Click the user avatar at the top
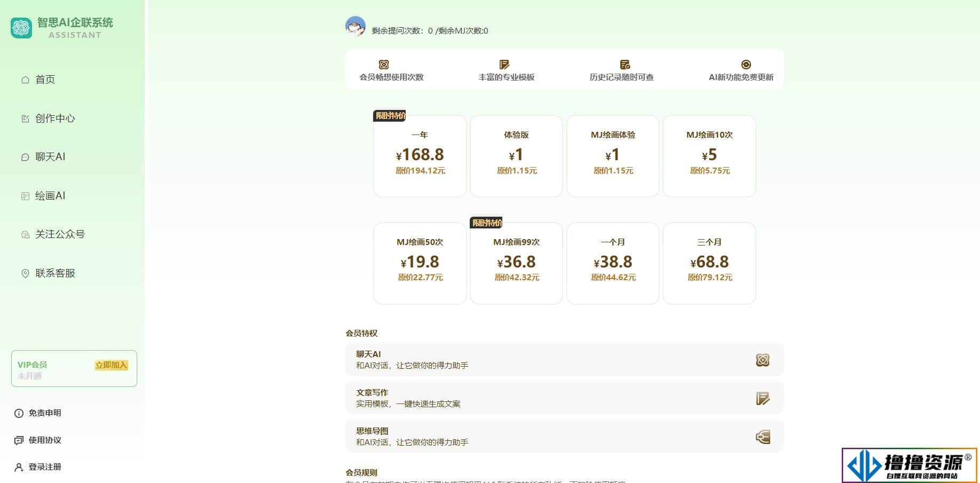 [x=355, y=26]
